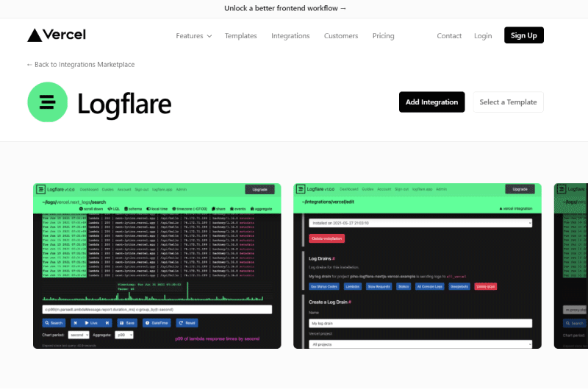
Task: Go to Integrations in the navbar
Action: coord(290,35)
